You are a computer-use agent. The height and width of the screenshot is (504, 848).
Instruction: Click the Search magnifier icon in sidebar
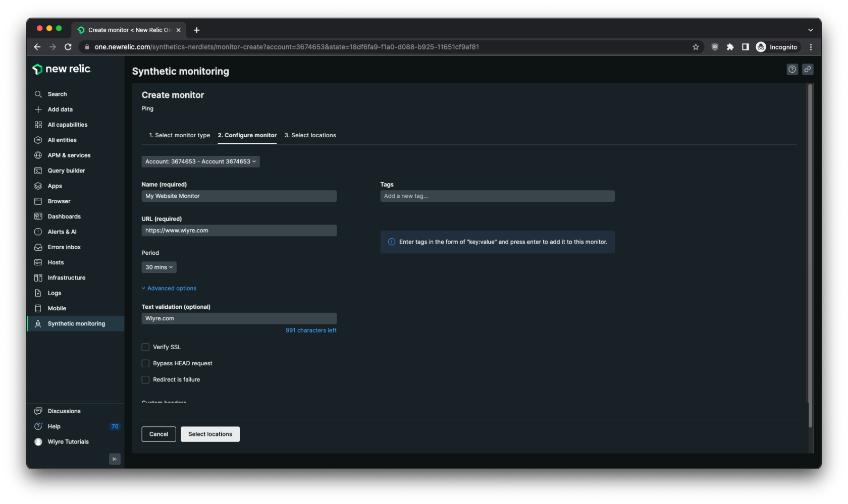[x=38, y=94]
